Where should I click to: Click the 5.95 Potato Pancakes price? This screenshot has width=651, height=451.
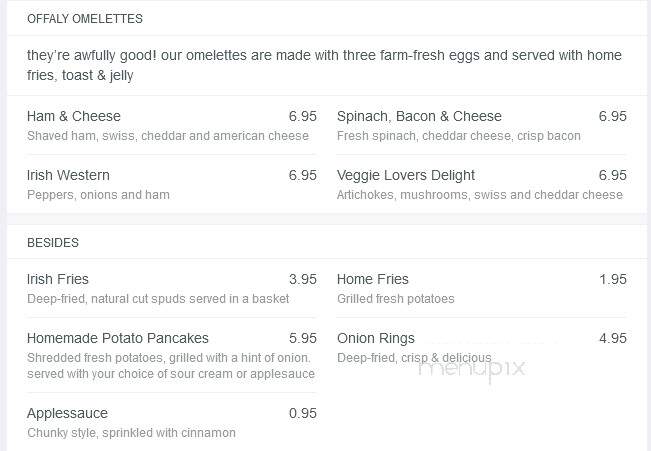[303, 338]
